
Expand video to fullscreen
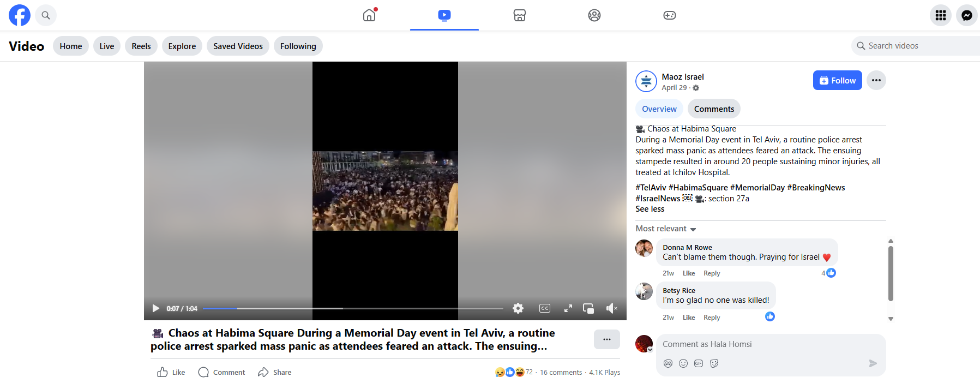point(568,308)
